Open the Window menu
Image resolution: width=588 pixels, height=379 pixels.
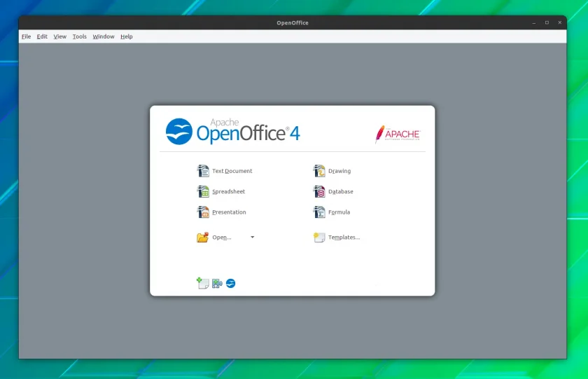104,36
